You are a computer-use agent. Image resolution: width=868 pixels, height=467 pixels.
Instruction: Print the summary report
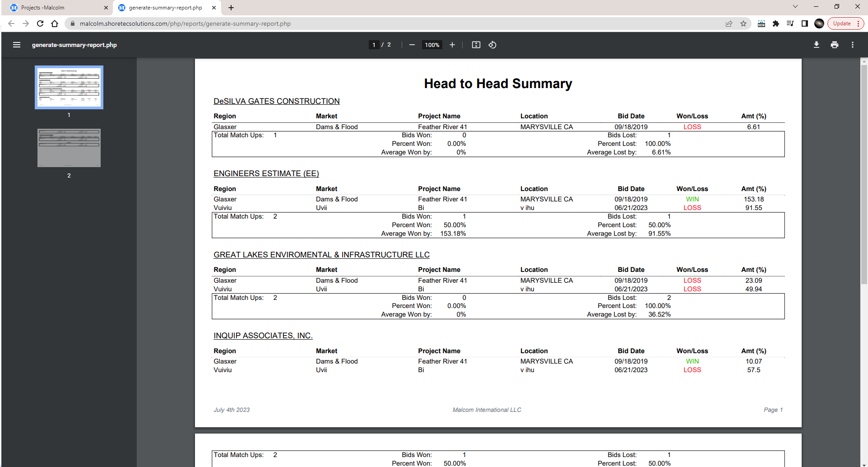834,45
